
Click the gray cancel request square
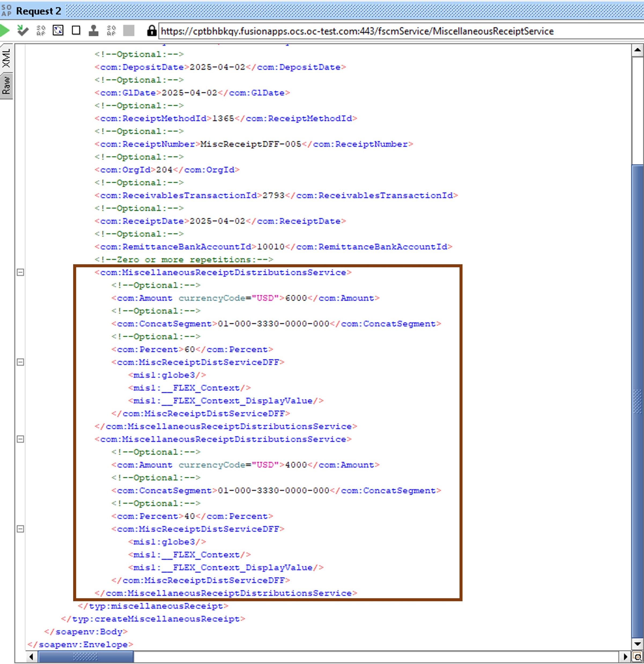point(129,31)
